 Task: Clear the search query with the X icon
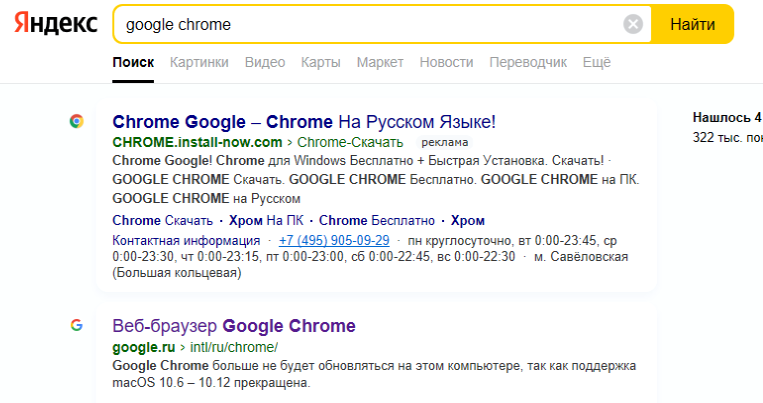[x=633, y=24]
